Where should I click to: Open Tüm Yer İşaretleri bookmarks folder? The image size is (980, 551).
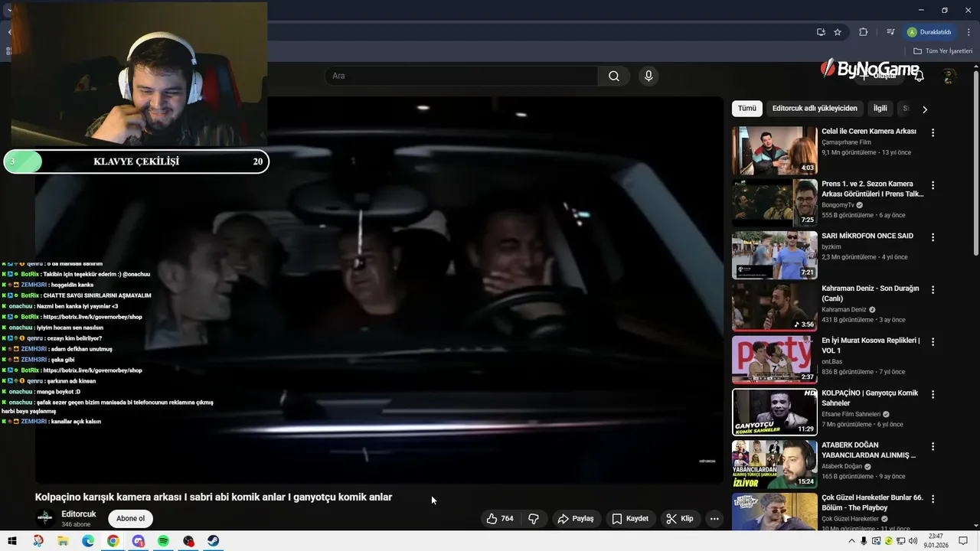click(x=943, y=51)
